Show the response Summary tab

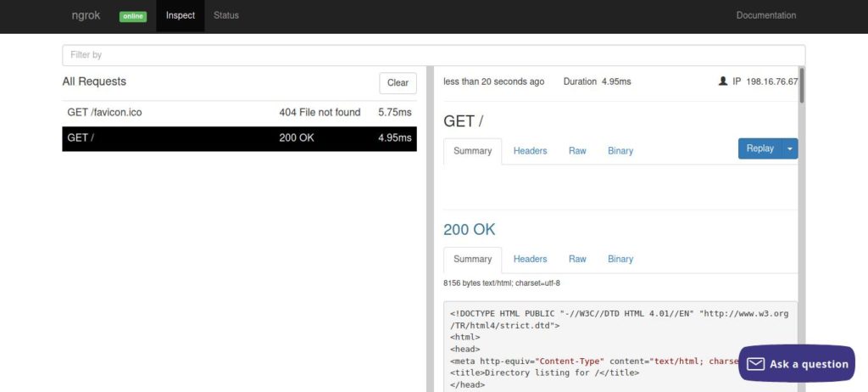[x=472, y=260]
